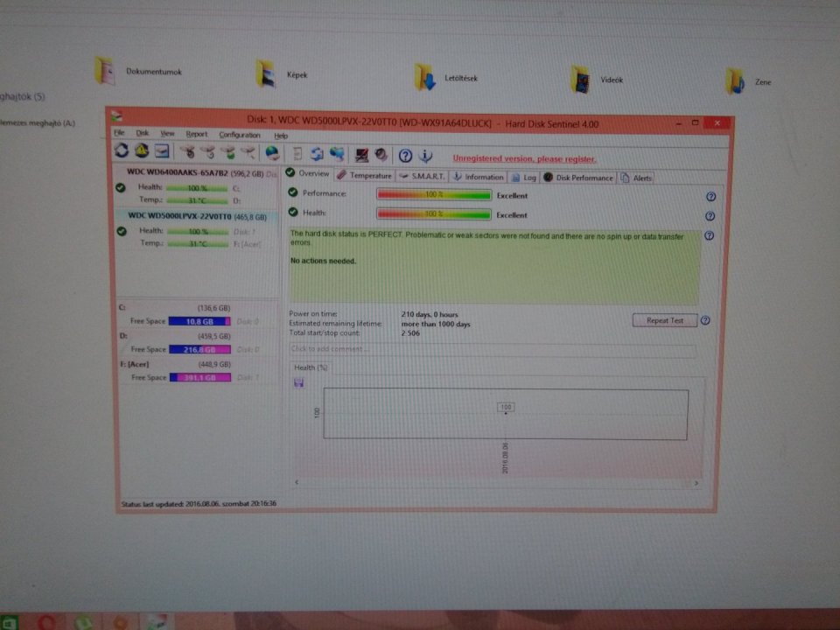Click the Health (%) graph label

point(311,367)
